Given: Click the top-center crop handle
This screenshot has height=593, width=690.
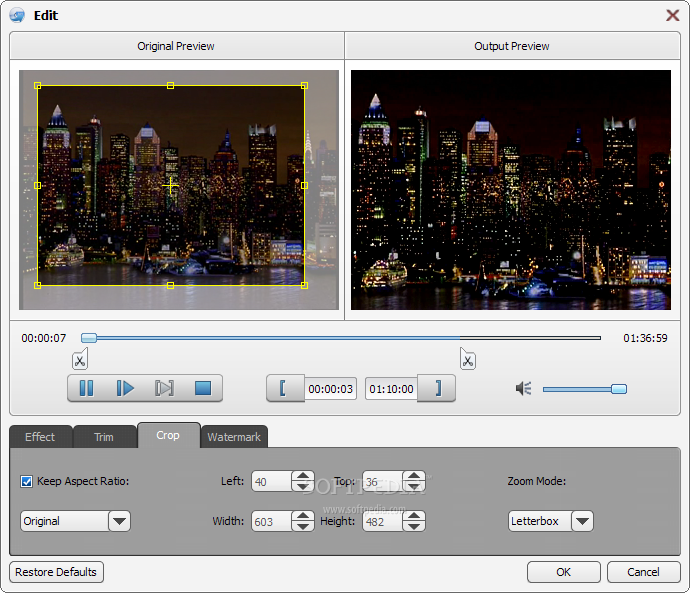Looking at the screenshot, I should click(x=171, y=86).
